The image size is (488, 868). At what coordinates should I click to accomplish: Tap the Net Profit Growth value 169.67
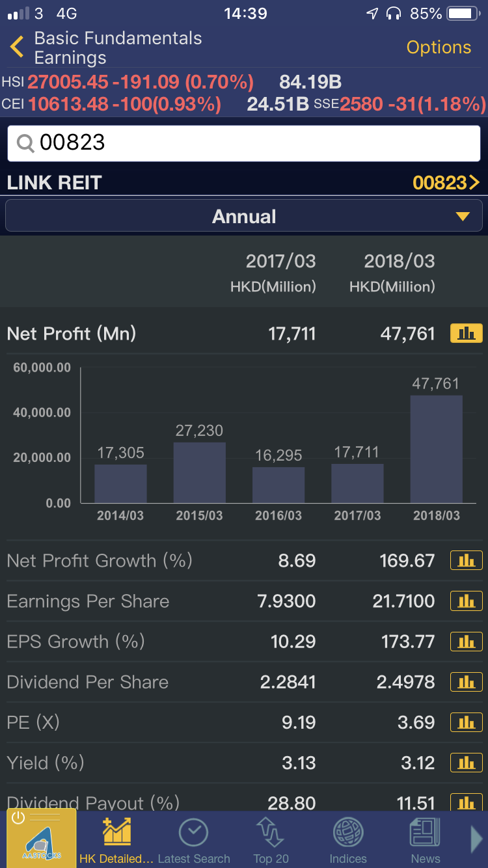point(407,561)
